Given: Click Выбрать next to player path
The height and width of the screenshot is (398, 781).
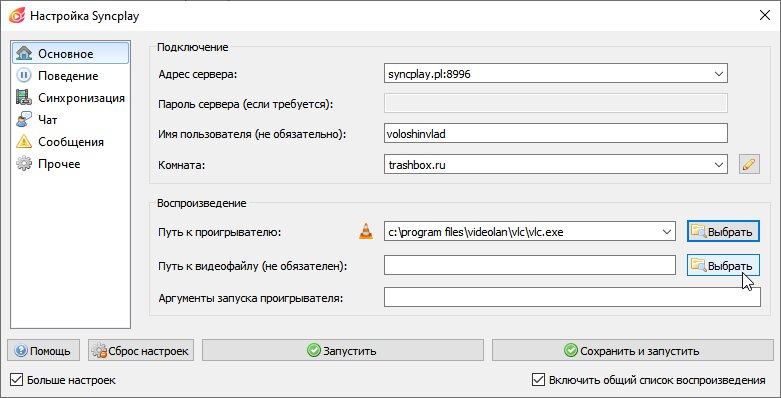Looking at the screenshot, I should (x=723, y=232).
